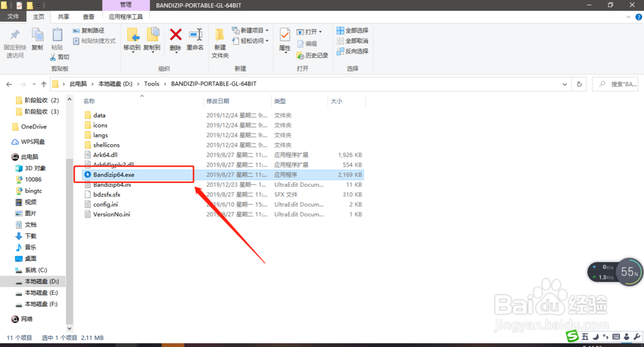Select Copy path option
The image size is (644, 347).
click(x=89, y=30)
